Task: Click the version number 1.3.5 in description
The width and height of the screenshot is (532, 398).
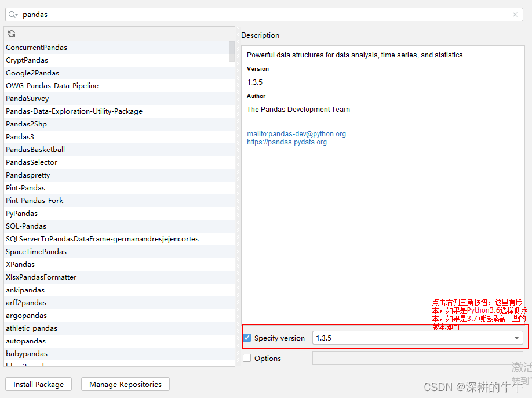Action: click(x=254, y=82)
